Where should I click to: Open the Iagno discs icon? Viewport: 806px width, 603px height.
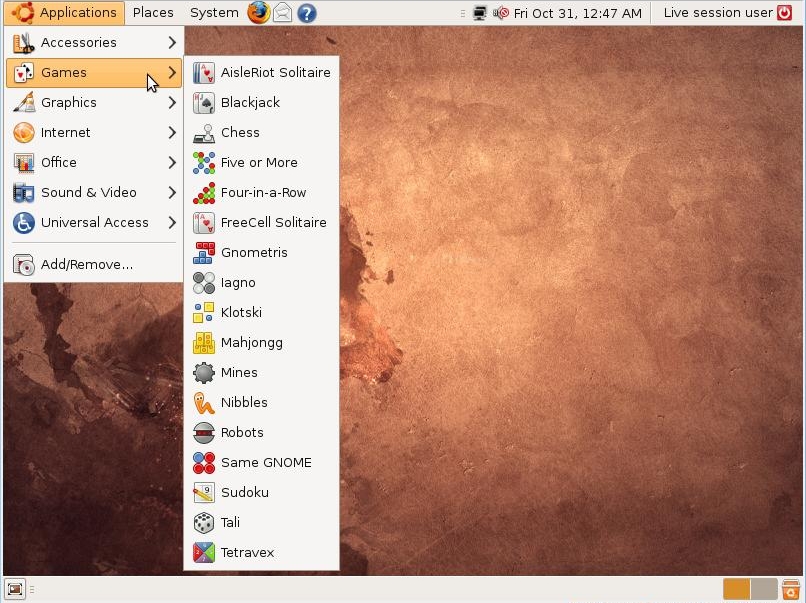(204, 283)
